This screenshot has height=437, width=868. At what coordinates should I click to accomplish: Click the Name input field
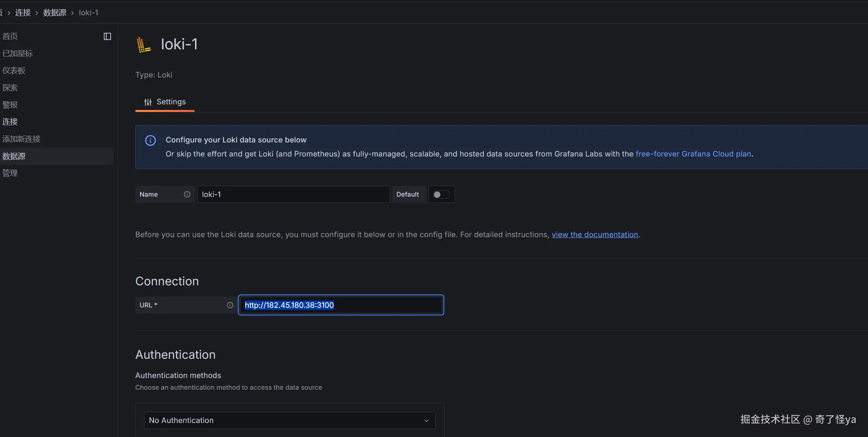[x=293, y=195]
